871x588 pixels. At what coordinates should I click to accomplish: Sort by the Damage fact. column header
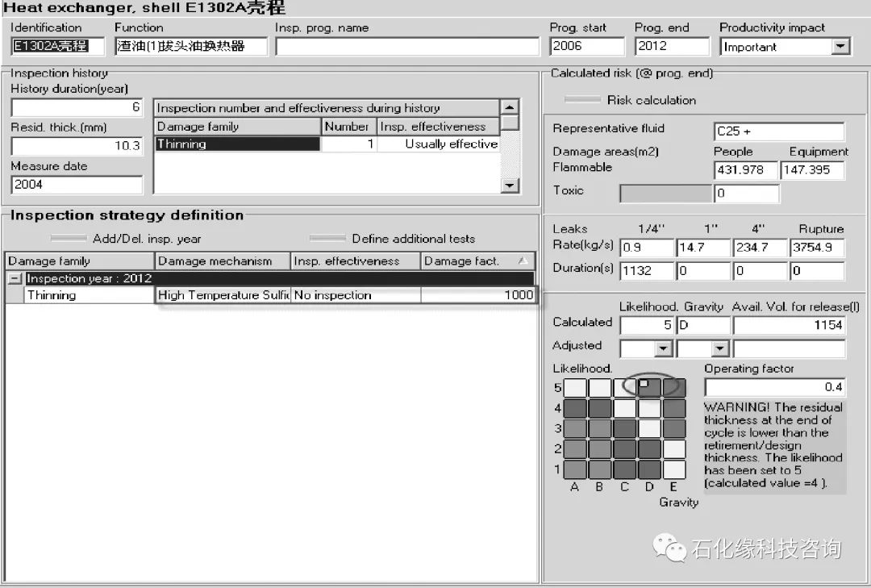pyautogui.click(x=477, y=261)
